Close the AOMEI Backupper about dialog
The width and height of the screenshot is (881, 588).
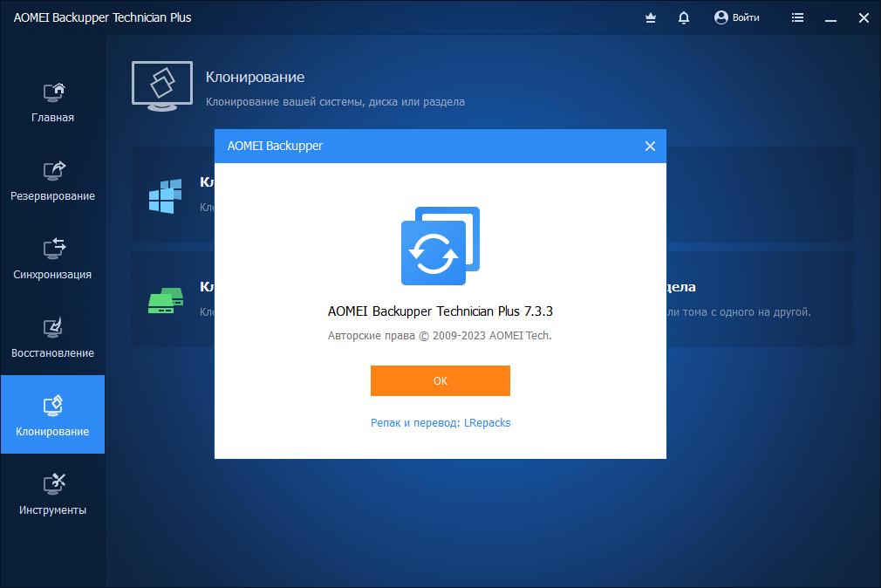click(650, 147)
